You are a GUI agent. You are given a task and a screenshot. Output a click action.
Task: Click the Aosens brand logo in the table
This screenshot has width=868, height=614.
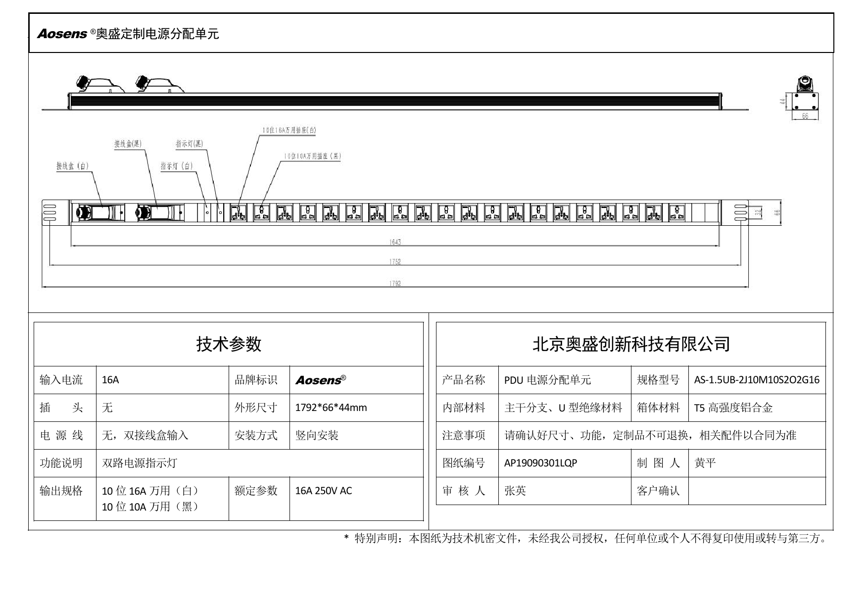(x=320, y=380)
